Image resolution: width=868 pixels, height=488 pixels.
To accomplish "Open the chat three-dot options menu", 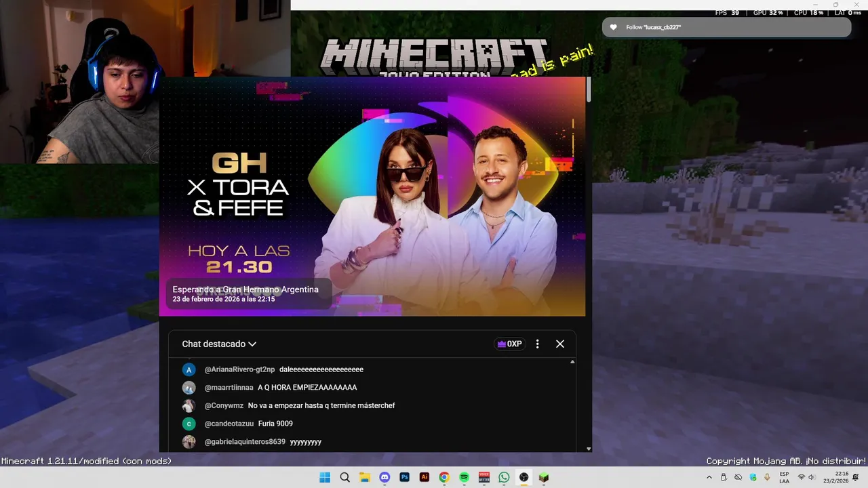I will 537,344.
